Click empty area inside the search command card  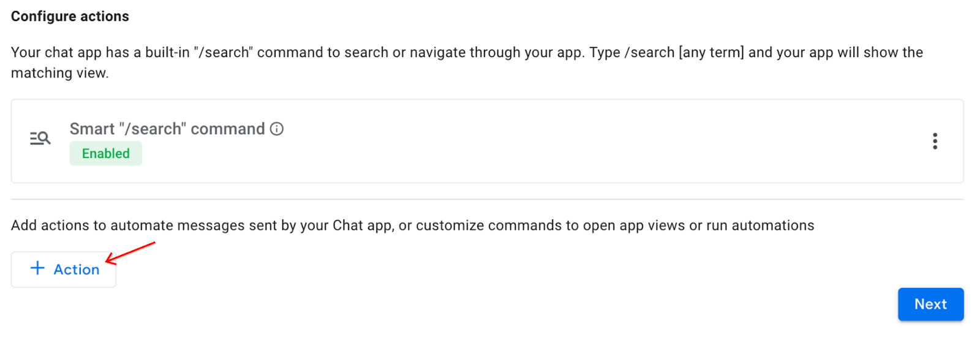[551, 142]
